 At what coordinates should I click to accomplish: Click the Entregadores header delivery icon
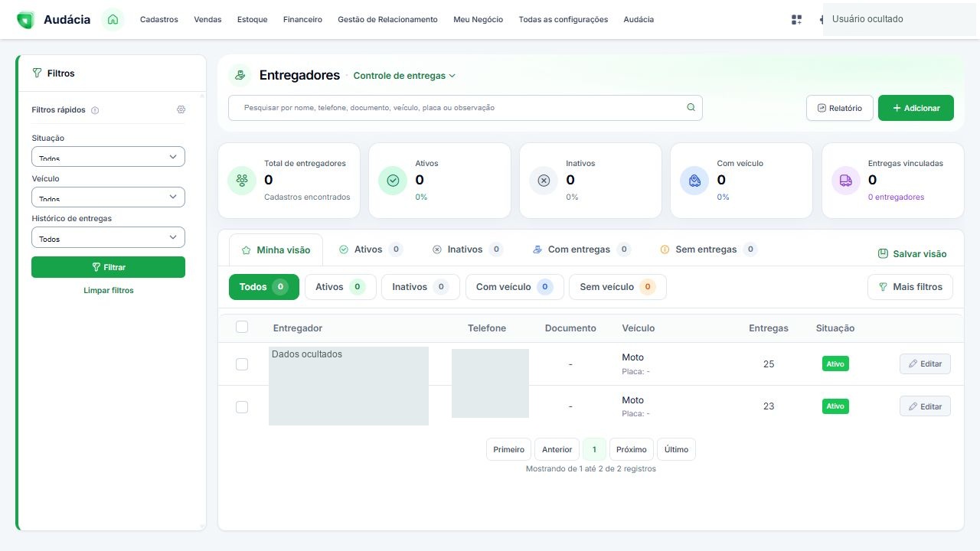point(240,75)
